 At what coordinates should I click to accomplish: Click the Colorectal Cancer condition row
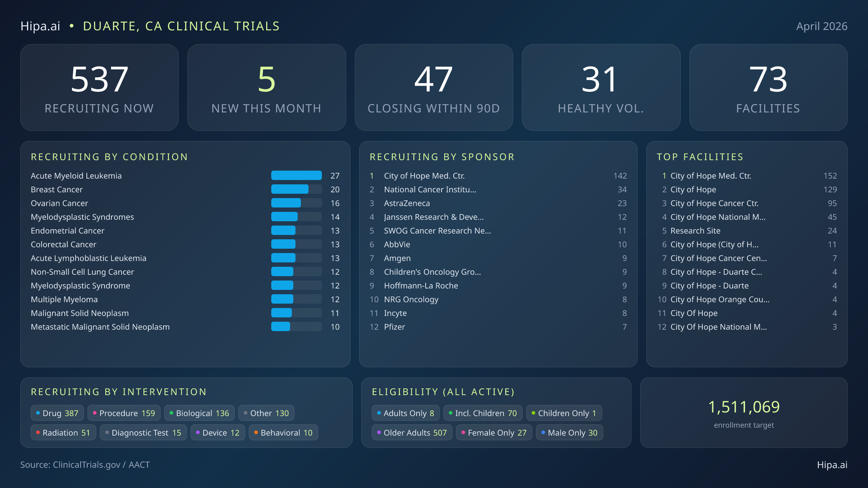click(x=185, y=244)
